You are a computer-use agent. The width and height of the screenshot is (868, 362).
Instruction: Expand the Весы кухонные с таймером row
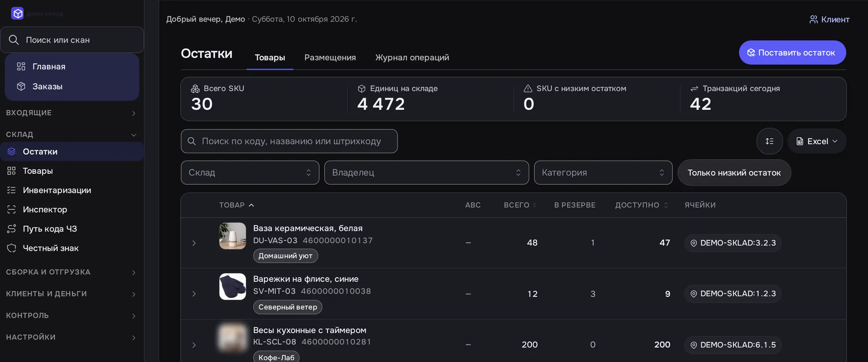[194, 345]
